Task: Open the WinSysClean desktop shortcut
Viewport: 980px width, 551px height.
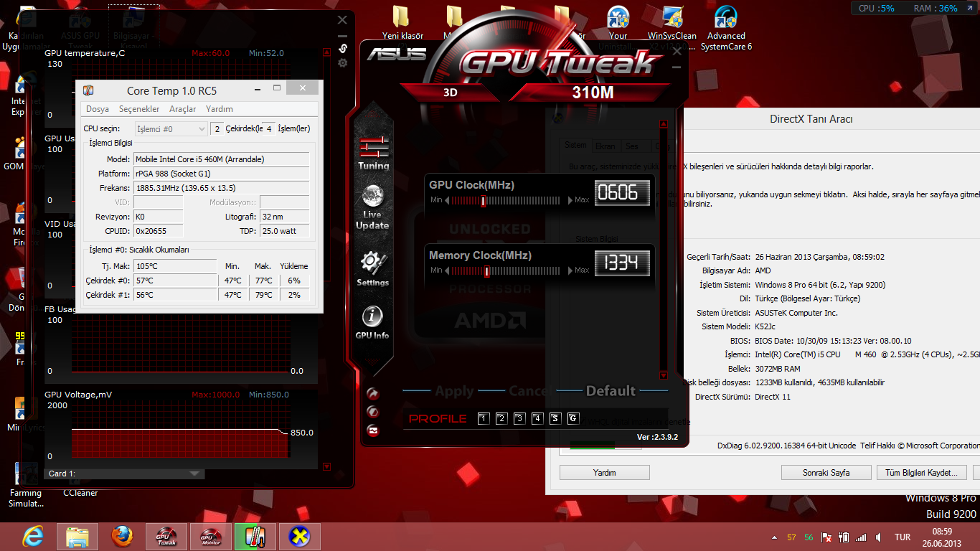Action: click(672, 29)
